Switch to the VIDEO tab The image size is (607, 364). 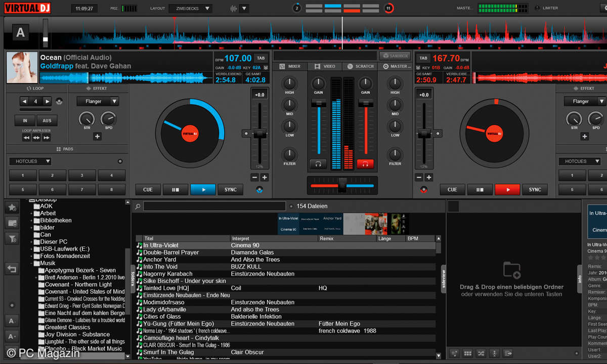point(325,66)
